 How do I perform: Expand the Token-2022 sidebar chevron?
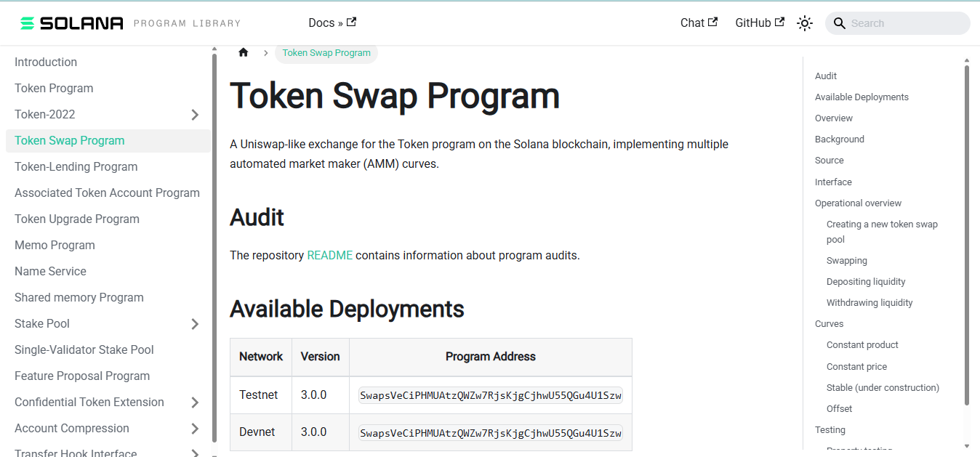point(195,115)
